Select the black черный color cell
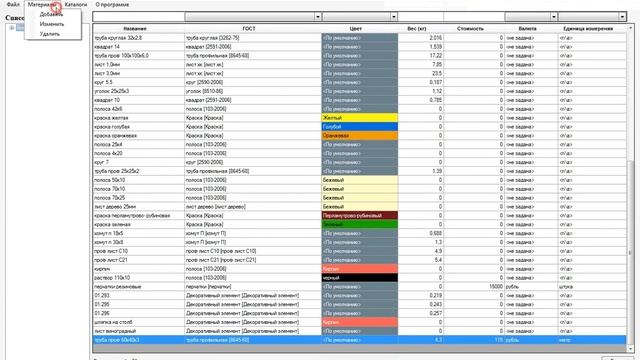This screenshot has height=360, width=640. click(360, 278)
